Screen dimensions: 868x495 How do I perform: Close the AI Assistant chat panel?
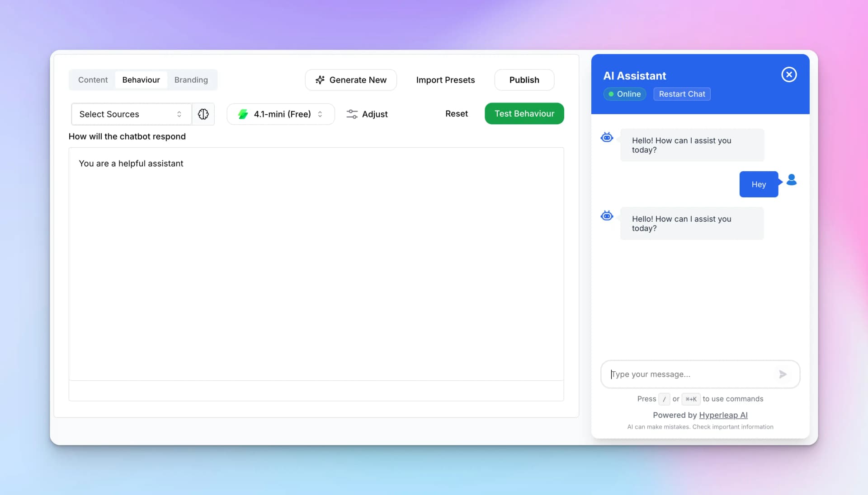pyautogui.click(x=789, y=75)
